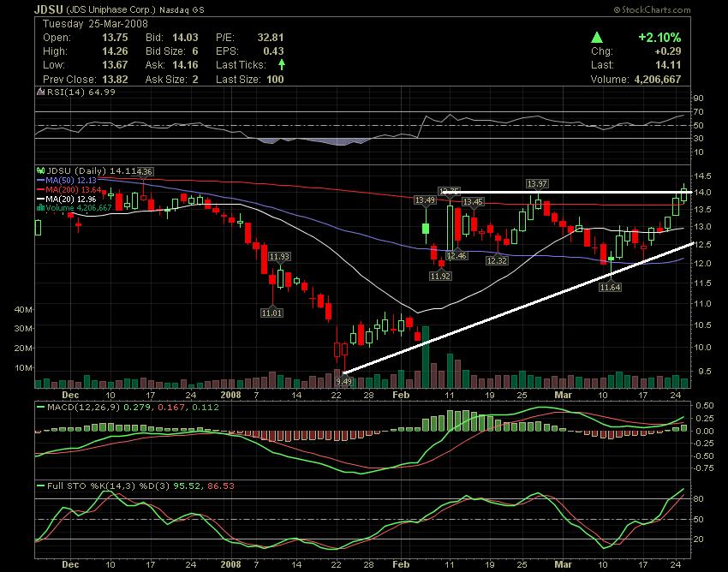Click the 80 level on stochastic axis

[699, 499]
